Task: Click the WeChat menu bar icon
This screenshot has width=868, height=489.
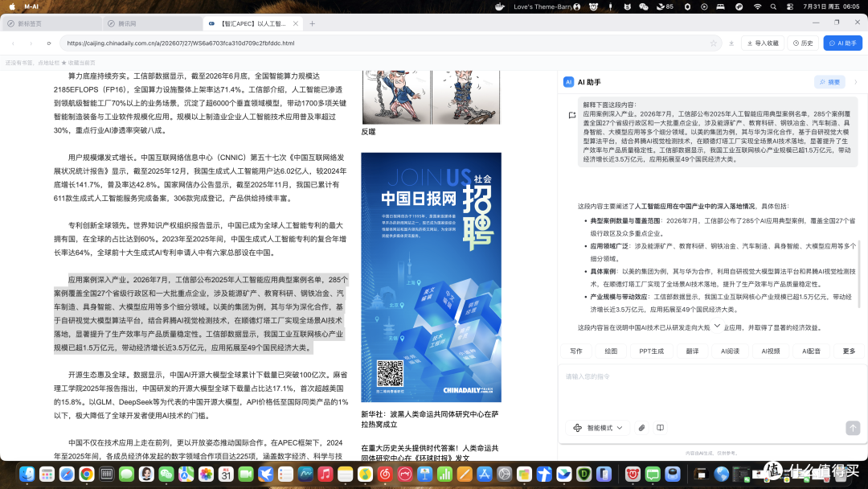Action: pyautogui.click(x=643, y=6)
